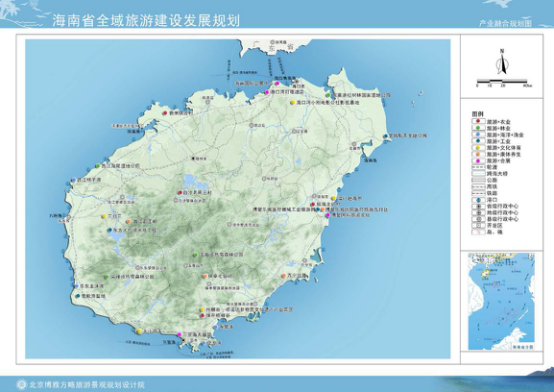Select the magenta marker at Sanya's coast
This screenshot has width=554, height=392.
point(179,334)
